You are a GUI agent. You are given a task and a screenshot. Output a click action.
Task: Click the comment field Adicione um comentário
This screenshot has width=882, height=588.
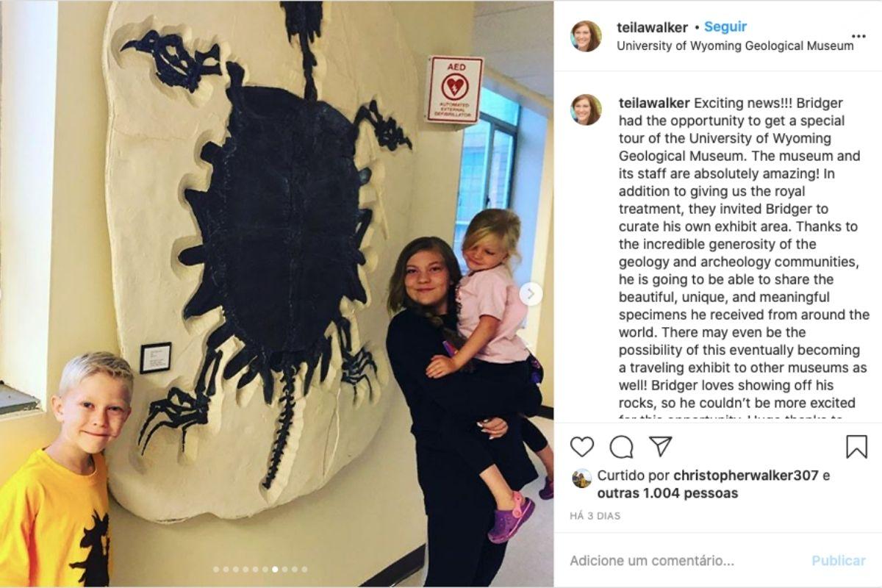click(651, 561)
